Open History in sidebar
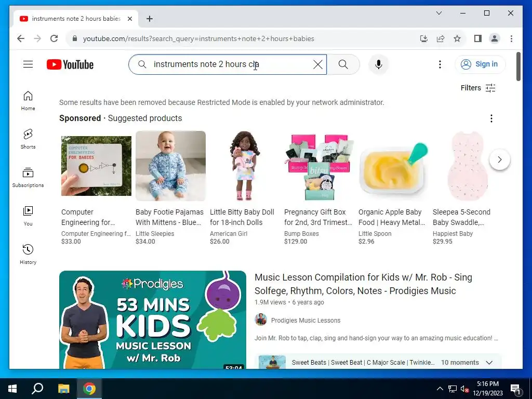 (28, 254)
